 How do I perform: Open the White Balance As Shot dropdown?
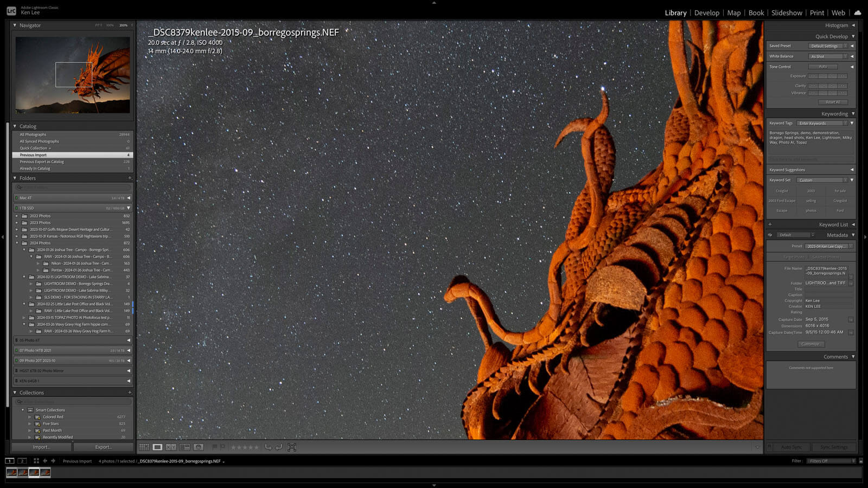[828, 56]
